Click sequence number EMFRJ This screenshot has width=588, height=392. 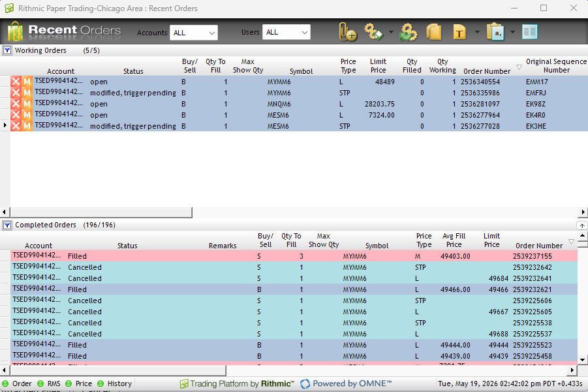point(536,93)
